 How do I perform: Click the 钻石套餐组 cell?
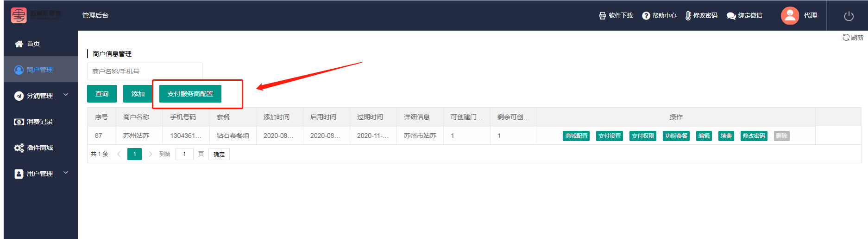coord(233,136)
